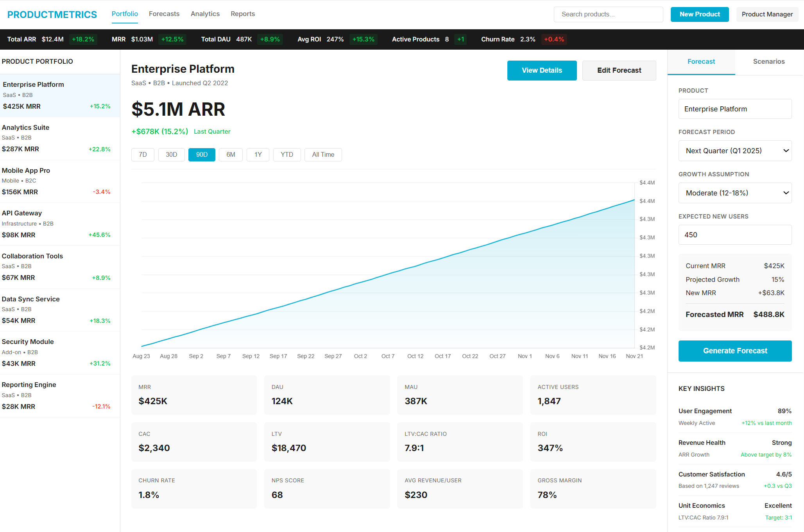Switch to the Scenarios tab

[768, 61]
